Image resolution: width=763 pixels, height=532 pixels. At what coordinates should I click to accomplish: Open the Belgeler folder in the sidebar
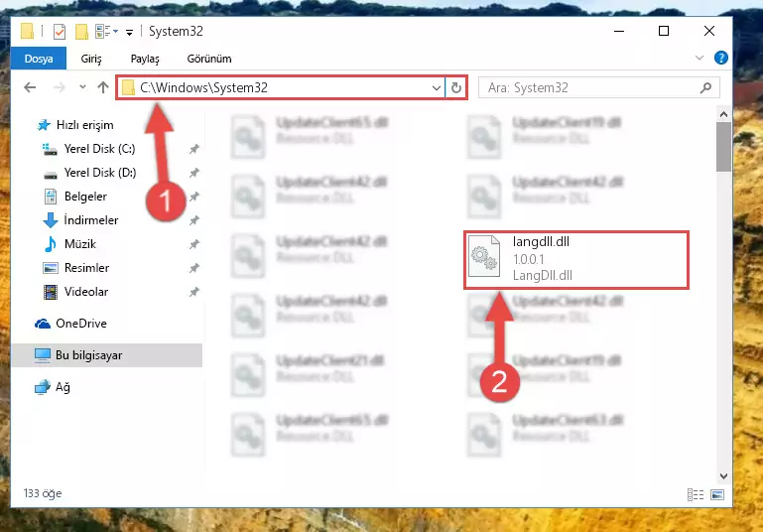click(85, 197)
